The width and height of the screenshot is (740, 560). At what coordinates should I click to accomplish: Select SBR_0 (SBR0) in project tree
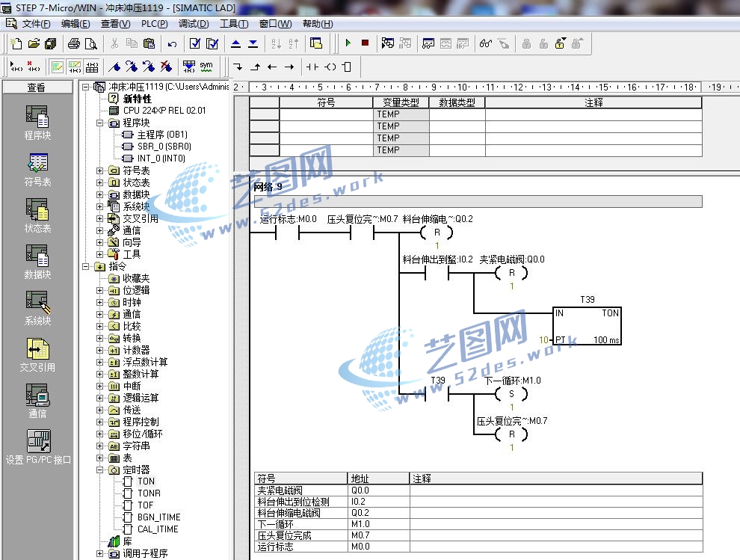(164, 147)
